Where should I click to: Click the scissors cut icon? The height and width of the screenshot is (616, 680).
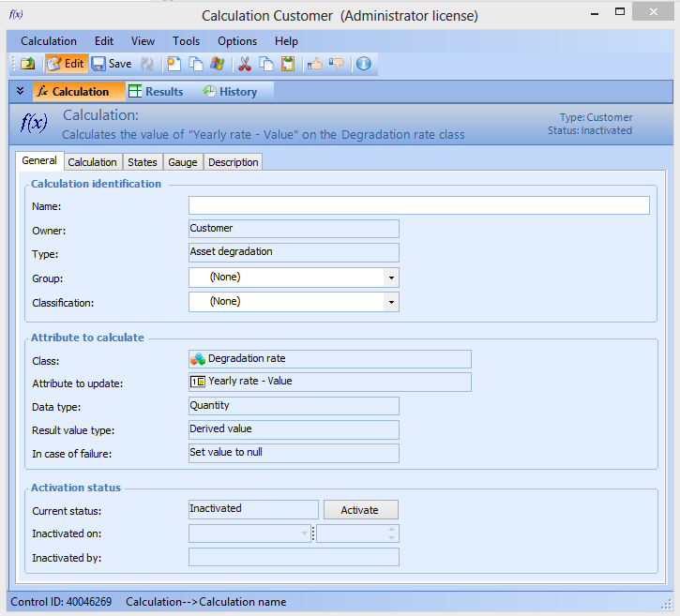coord(245,64)
